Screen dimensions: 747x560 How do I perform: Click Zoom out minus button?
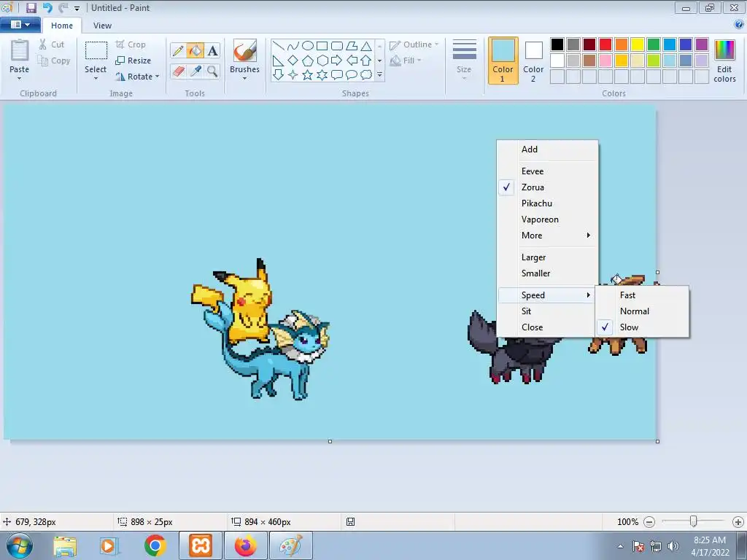tap(649, 522)
